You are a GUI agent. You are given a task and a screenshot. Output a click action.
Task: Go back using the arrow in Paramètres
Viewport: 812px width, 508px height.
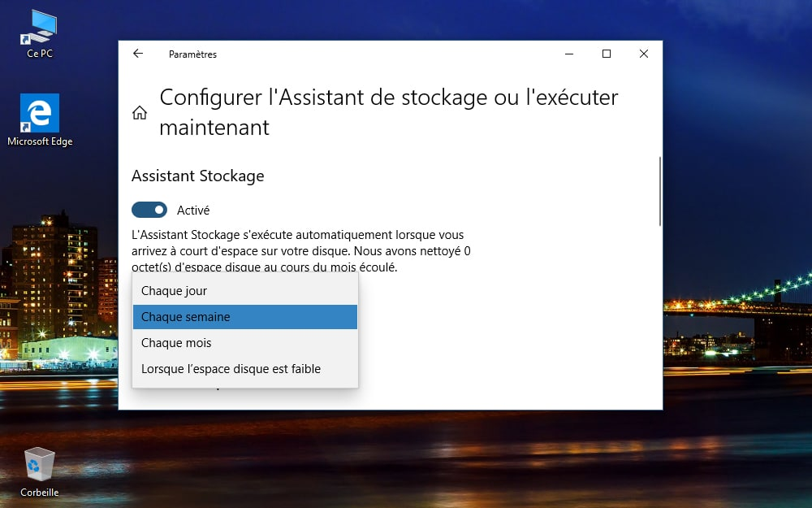click(138, 54)
